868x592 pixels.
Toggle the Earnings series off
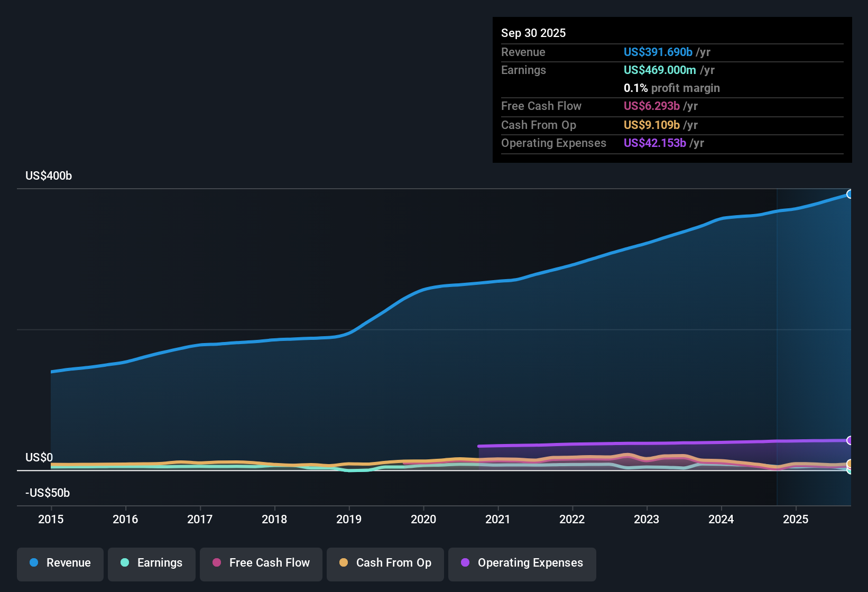coord(152,563)
